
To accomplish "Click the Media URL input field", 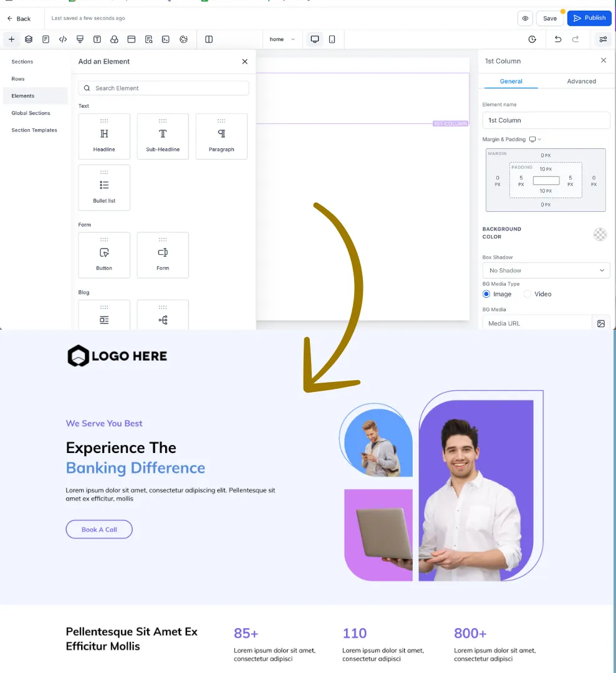I will click(x=537, y=323).
